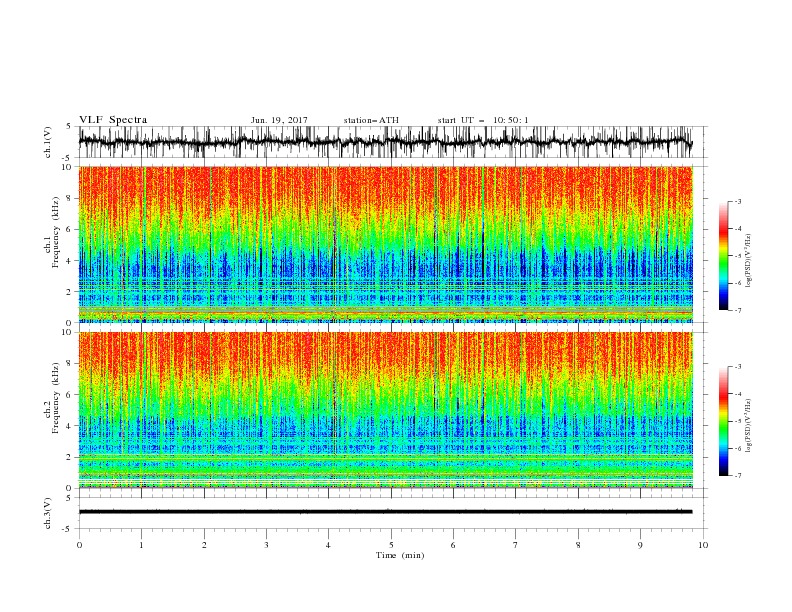This screenshot has height=612, width=792.
Task: Click the time axis tick label "10"
Action: point(703,545)
